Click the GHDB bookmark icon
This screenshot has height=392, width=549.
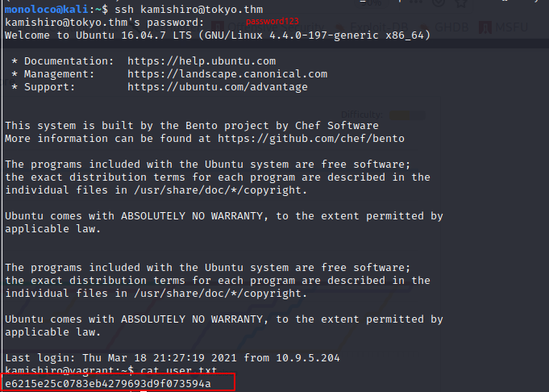coord(424,27)
